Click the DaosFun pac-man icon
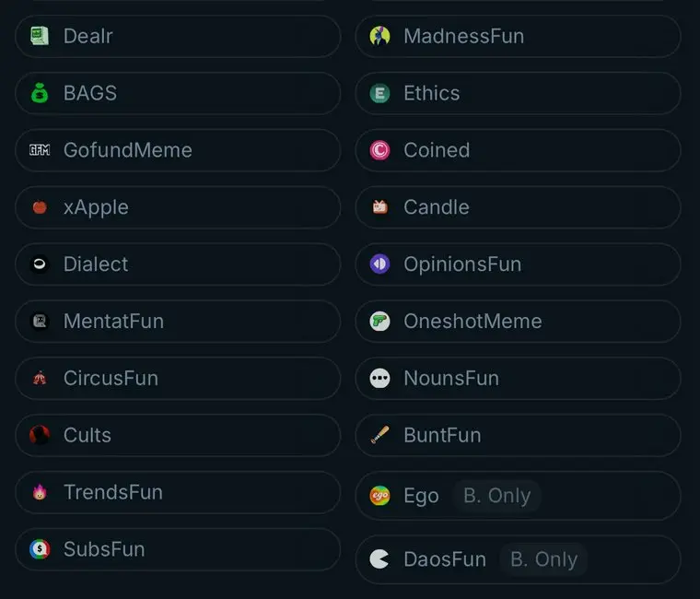The width and height of the screenshot is (700, 599). pos(379,559)
